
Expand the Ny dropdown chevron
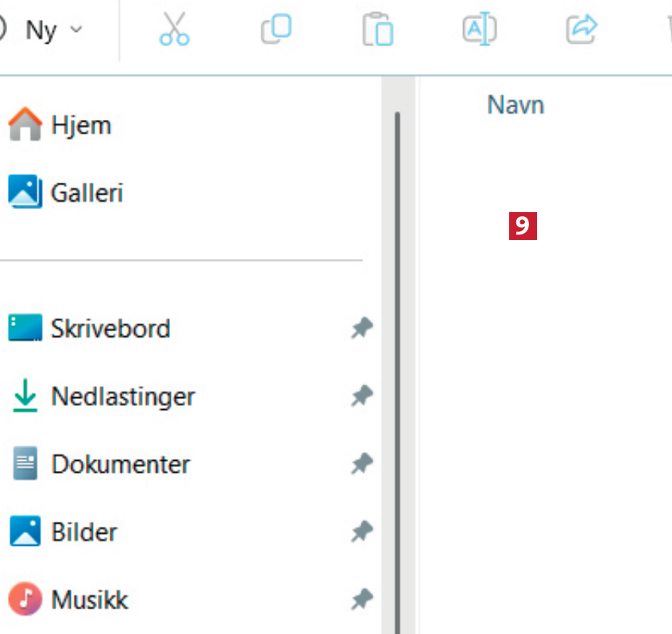(x=76, y=30)
